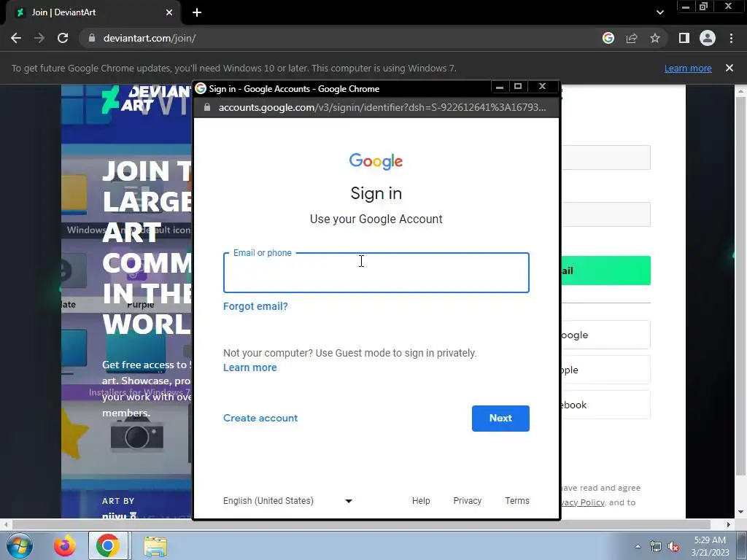Image resolution: width=747 pixels, height=560 pixels.
Task: Click the DeviantArt logo
Action: (x=146, y=99)
